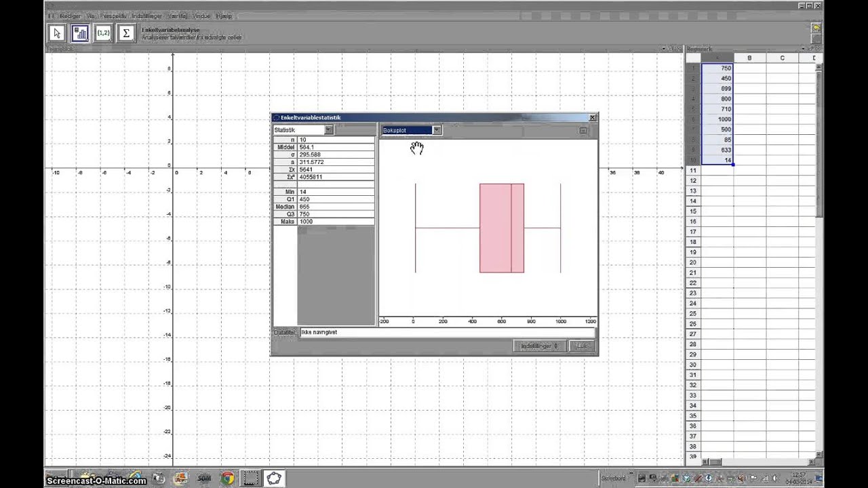Viewport: 868px width, 488px height.
Task: Open the Statistik dropdown in the dialog
Action: (x=303, y=130)
